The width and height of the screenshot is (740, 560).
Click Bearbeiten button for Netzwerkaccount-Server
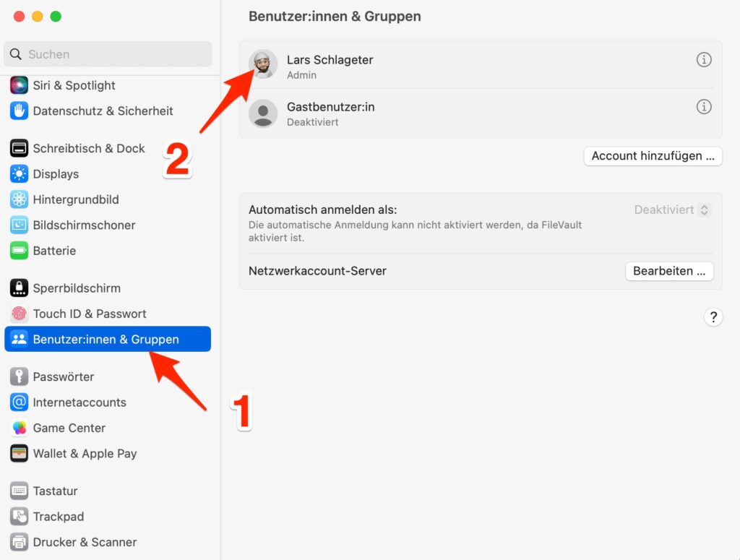tap(669, 271)
